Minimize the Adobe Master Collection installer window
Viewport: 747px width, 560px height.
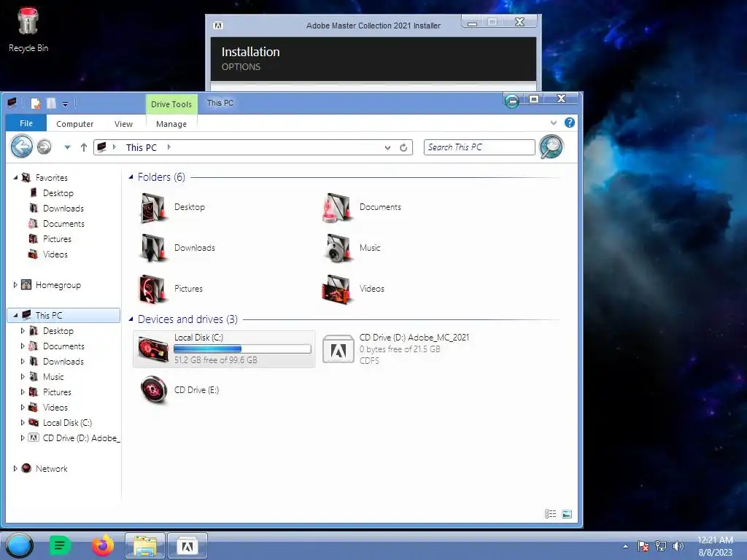[472, 23]
